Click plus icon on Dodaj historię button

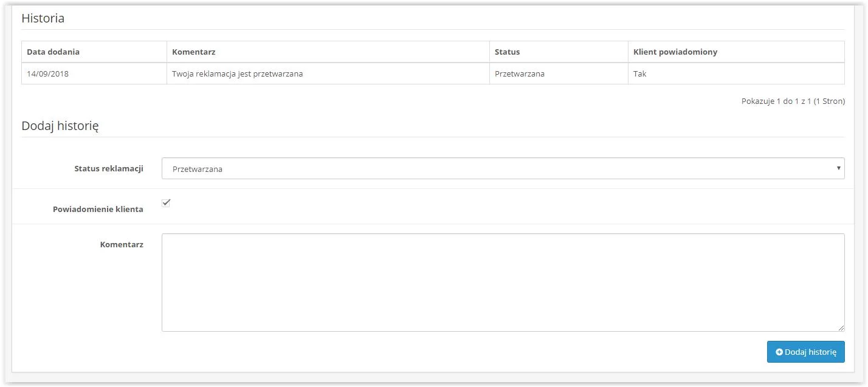(x=779, y=352)
